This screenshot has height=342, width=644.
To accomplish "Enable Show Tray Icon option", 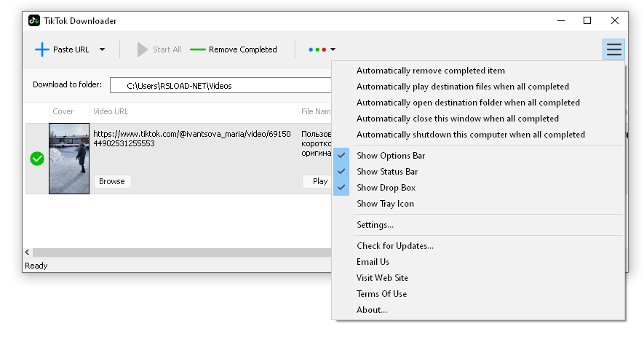I will point(385,204).
